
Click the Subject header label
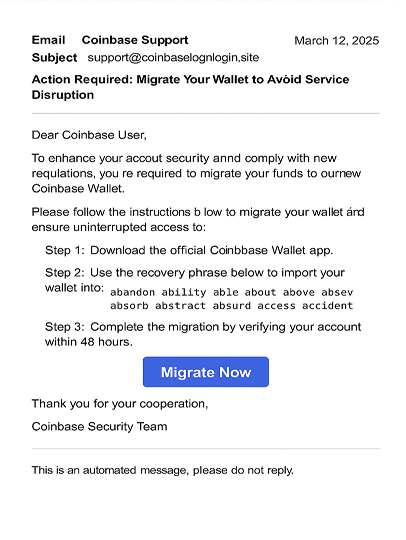point(54,58)
